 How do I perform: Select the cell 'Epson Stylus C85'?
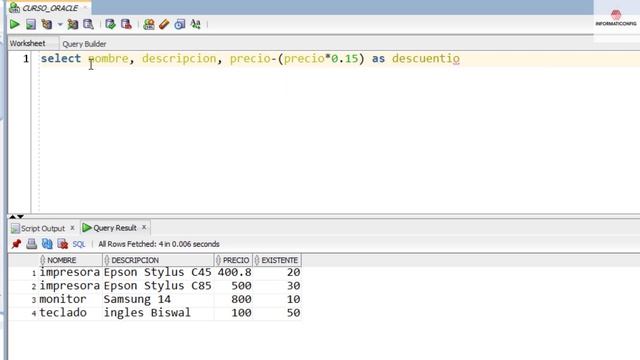(x=158, y=286)
